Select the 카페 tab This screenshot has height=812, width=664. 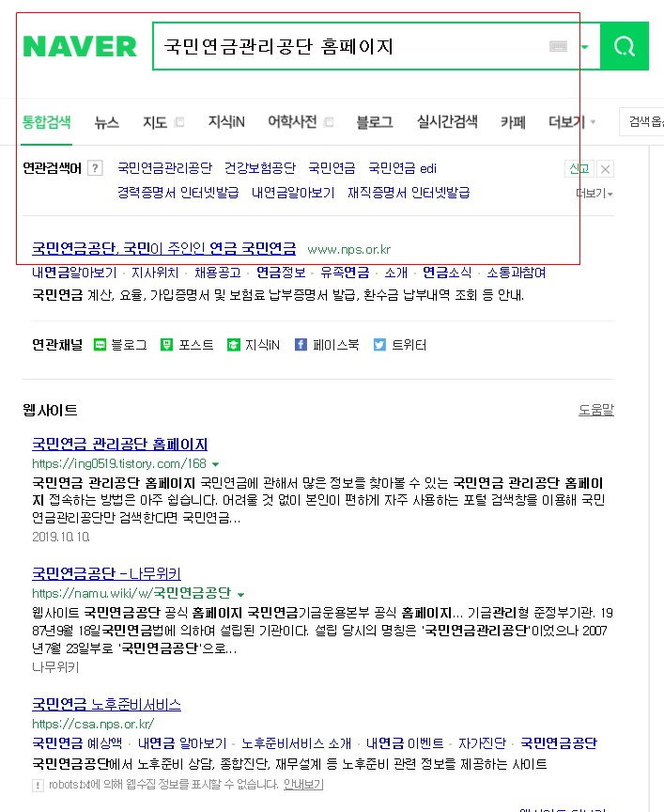click(x=513, y=123)
